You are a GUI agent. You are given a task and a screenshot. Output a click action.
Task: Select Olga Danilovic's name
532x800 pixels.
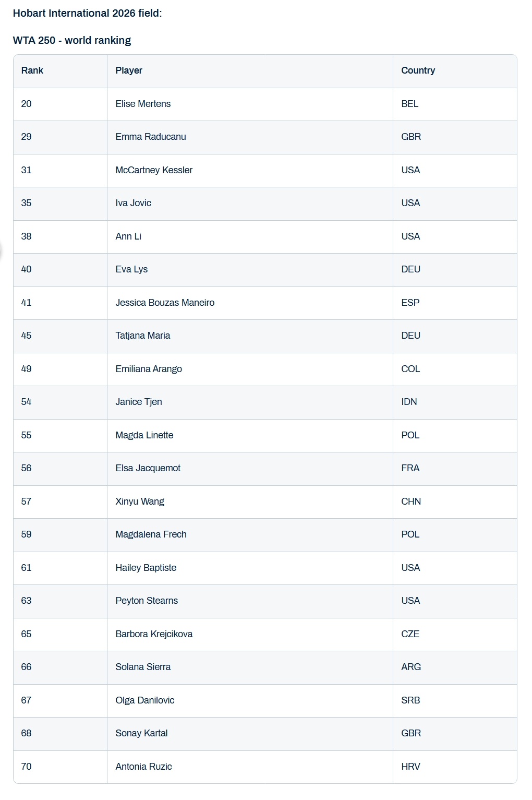[x=145, y=700]
